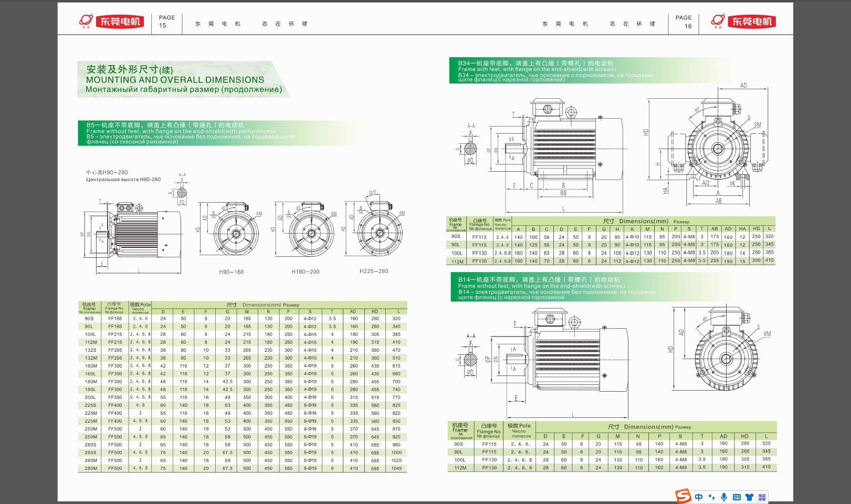The image size is (851, 504).
Task: Select the 'PAGE 16' label
Action: point(684,22)
